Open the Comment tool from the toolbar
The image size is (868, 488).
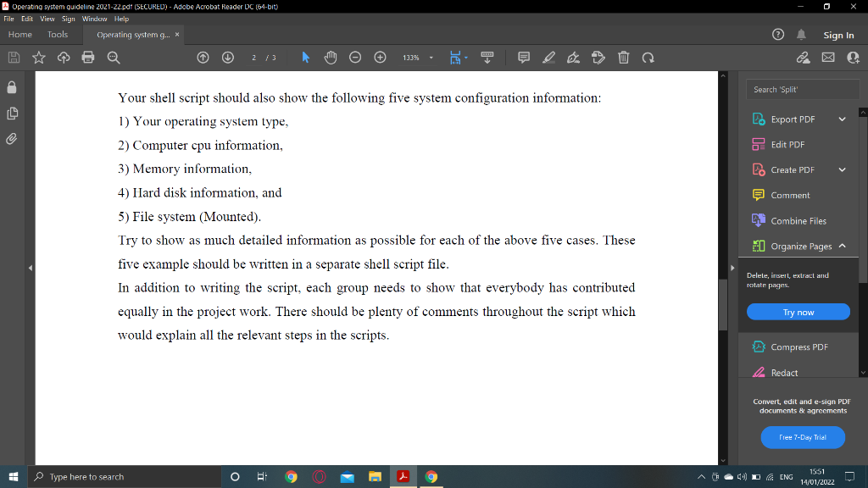tap(522, 57)
